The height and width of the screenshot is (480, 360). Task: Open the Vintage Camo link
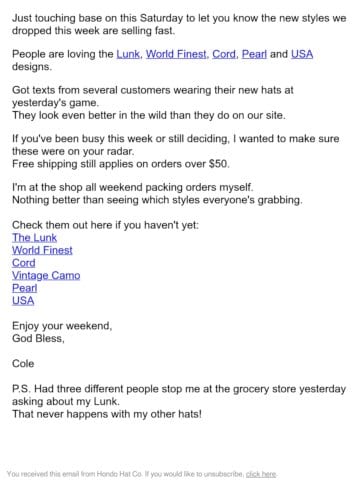click(46, 276)
